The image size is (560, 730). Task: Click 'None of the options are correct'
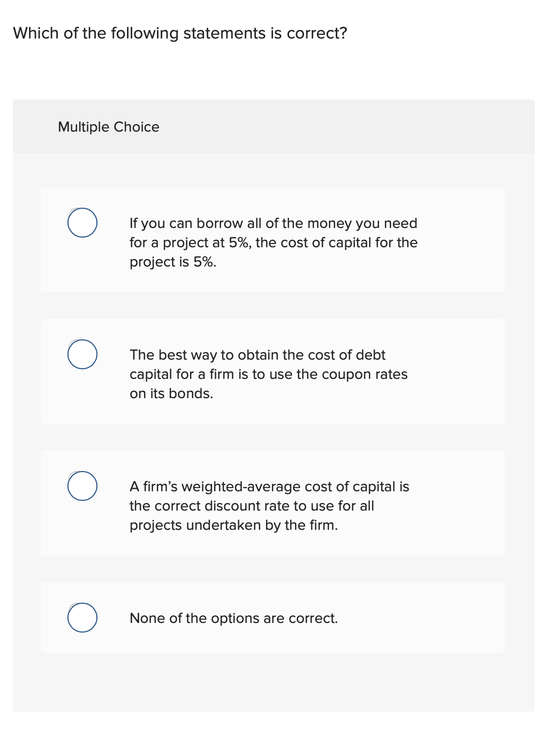[234, 618]
